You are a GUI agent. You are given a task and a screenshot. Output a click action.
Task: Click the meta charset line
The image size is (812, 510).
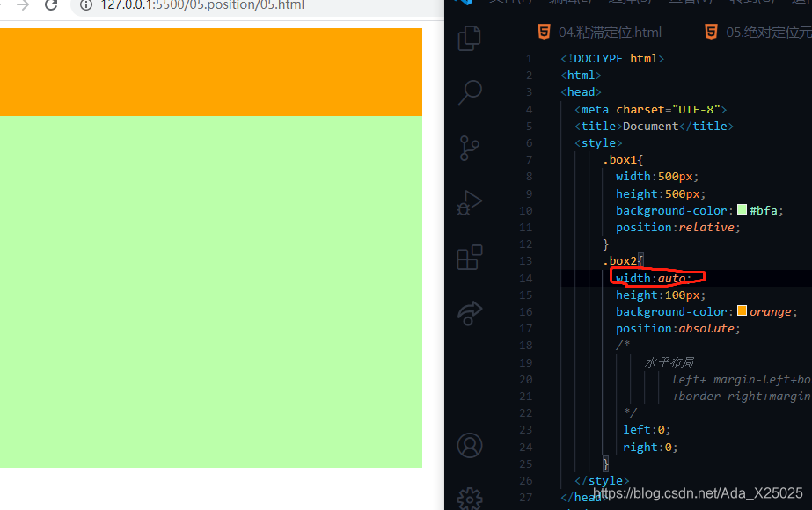click(650, 109)
